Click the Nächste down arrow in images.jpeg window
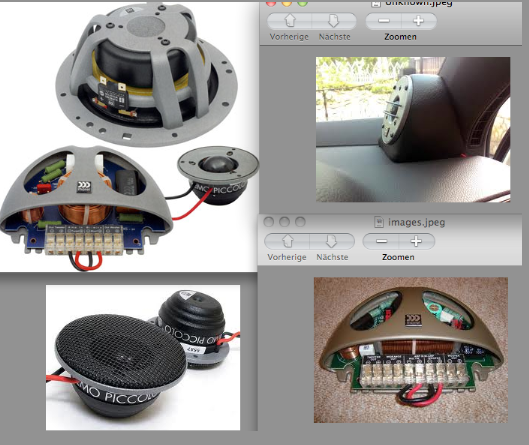The height and width of the screenshot is (445, 529). pyautogui.click(x=332, y=241)
